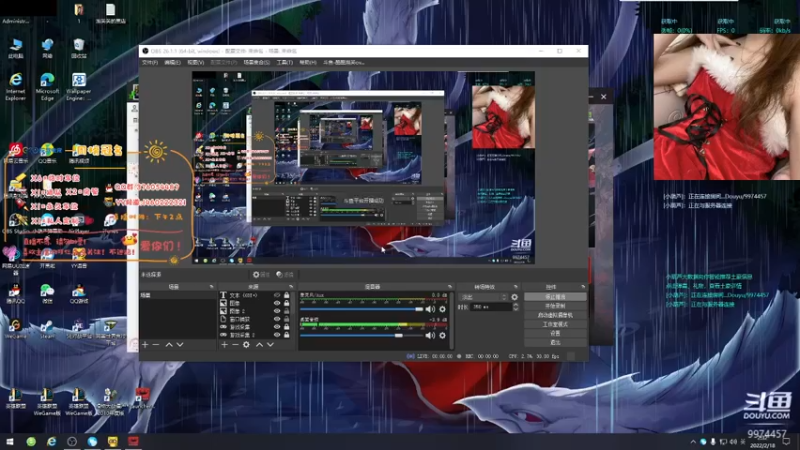
Task: Open 腾讯QQ desktop shortcut
Action: [15, 293]
